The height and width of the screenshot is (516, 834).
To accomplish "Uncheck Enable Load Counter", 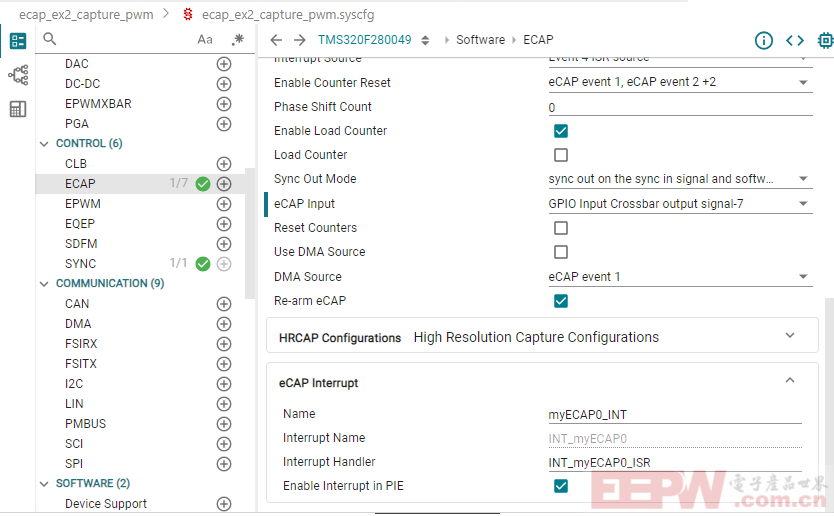I will click(561, 131).
